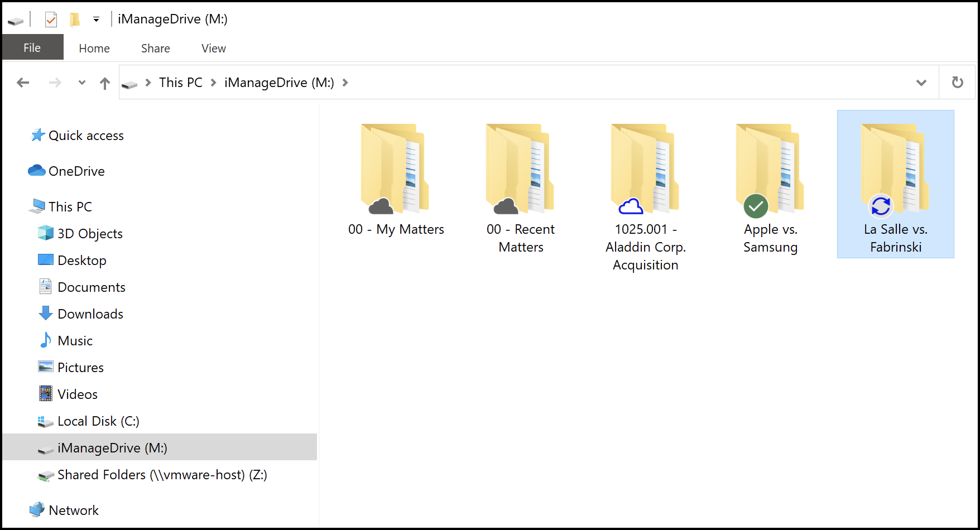Expand the Recent locations dropdown arrow

point(82,83)
